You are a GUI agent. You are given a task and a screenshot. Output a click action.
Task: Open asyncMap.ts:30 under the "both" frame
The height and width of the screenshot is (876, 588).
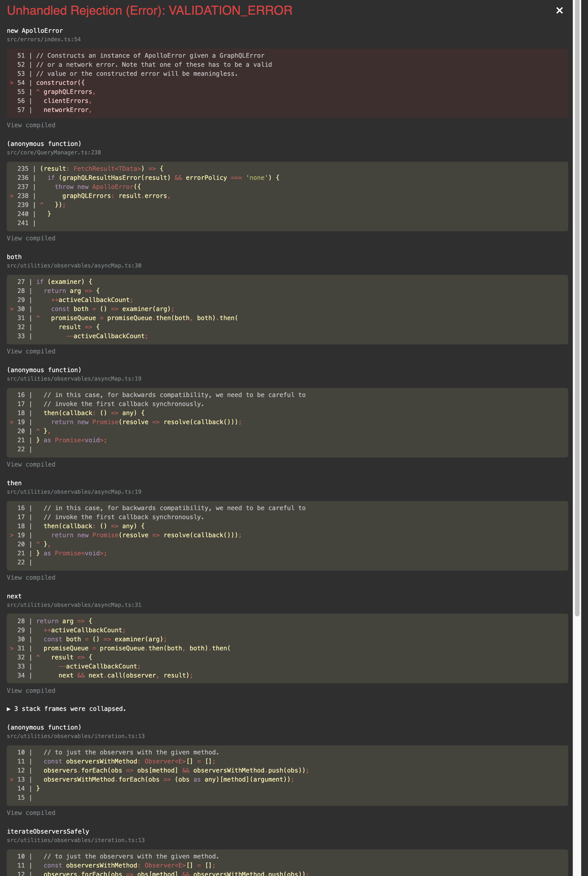coord(74,265)
